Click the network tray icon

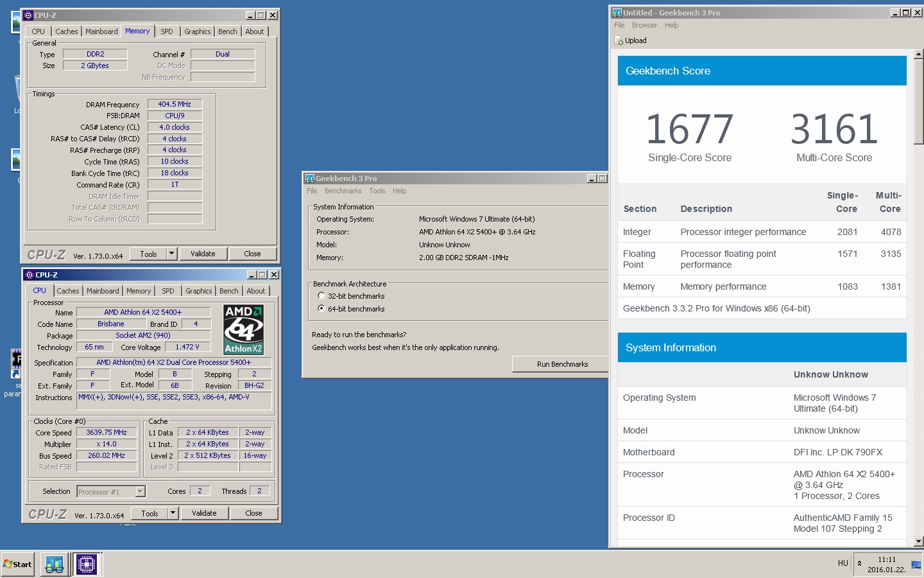click(x=916, y=565)
